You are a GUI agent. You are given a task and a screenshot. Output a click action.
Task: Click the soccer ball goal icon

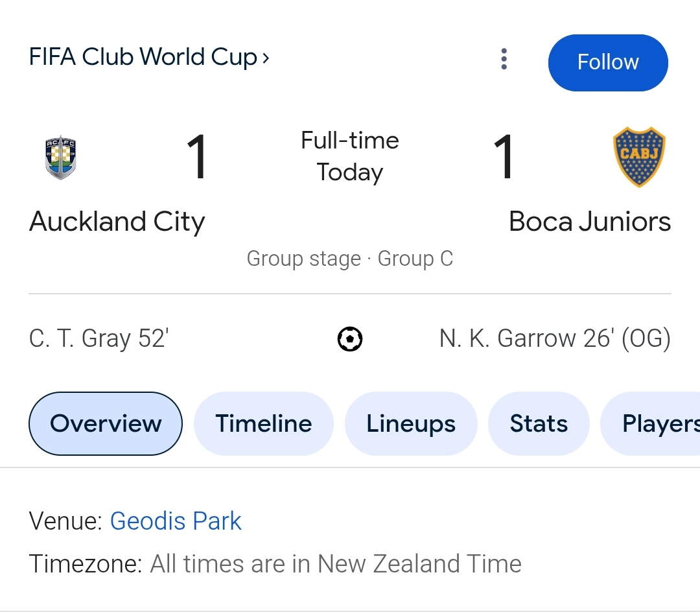350,339
